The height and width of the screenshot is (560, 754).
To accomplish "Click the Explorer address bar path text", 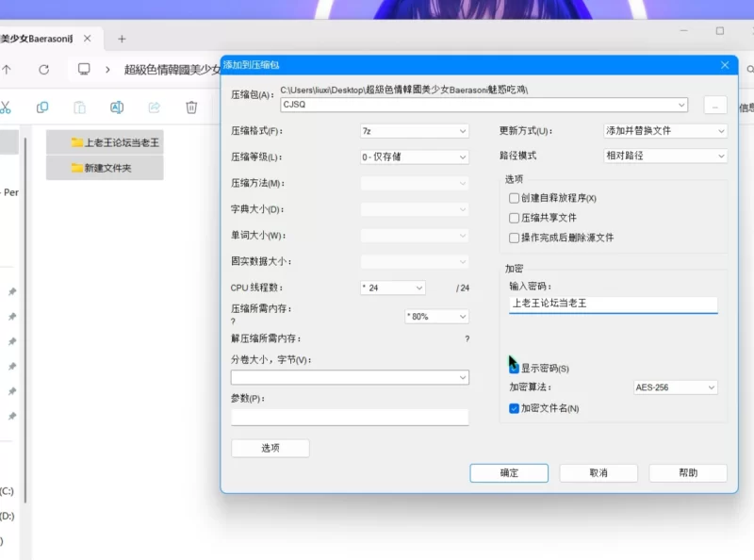I will 172,70.
